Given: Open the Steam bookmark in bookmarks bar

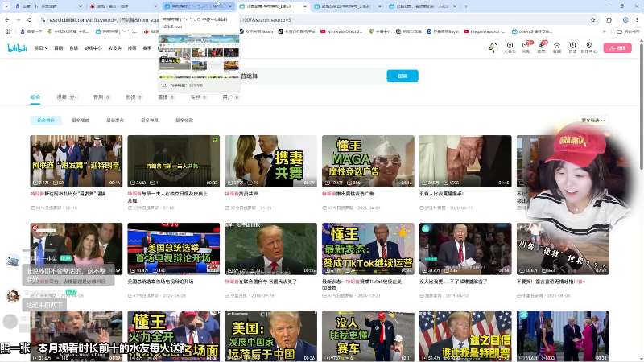Looking at the screenshot, I should [x=256, y=31].
